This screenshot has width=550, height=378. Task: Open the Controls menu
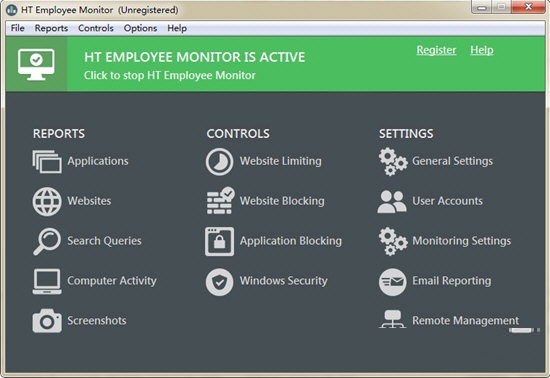click(x=96, y=28)
